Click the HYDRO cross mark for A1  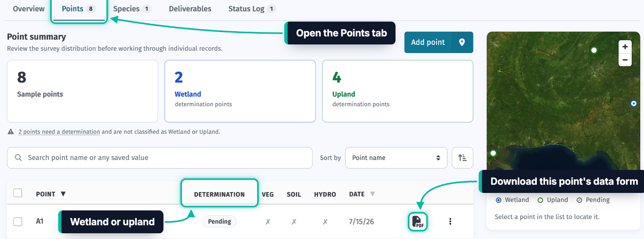[x=325, y=222]
